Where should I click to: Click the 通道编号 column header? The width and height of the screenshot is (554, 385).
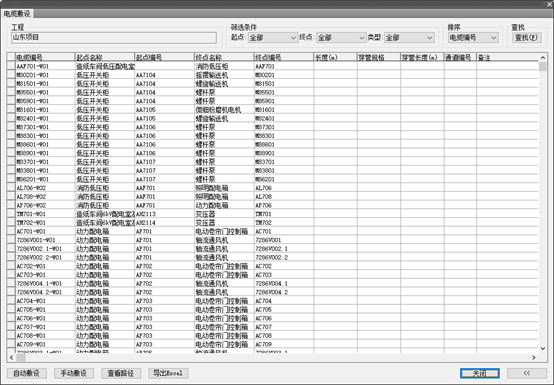pos(460,57)
